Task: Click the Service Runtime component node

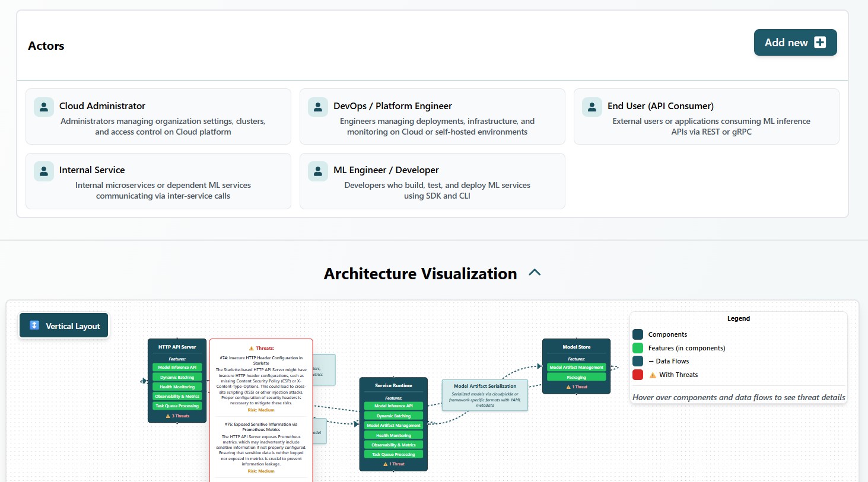Action: [393, 385]
